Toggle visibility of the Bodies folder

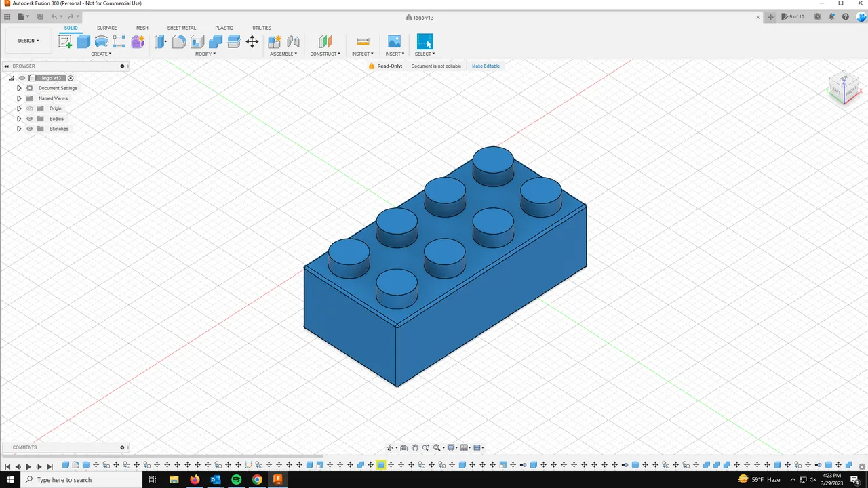[29, 119]
